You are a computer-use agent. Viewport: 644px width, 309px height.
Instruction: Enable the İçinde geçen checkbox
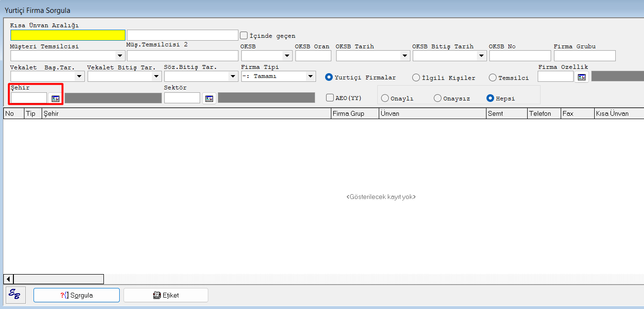[244, 35]
